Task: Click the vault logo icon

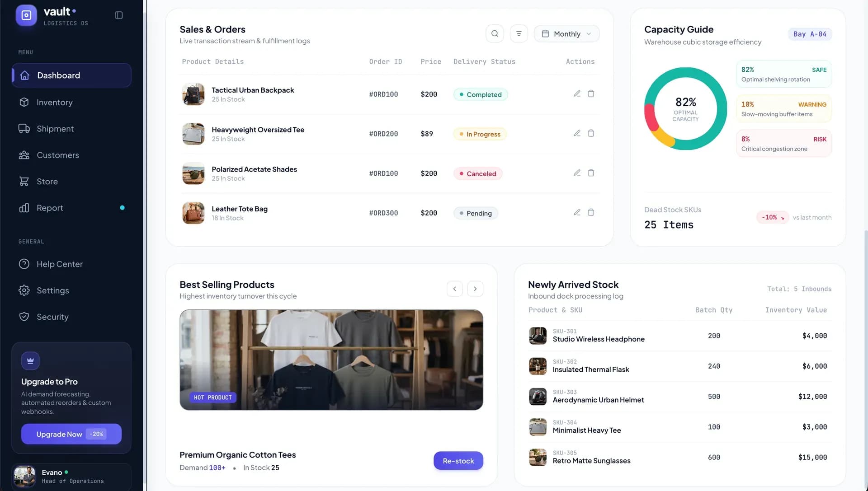Action: pyautogui.click(x=26, y=15)
